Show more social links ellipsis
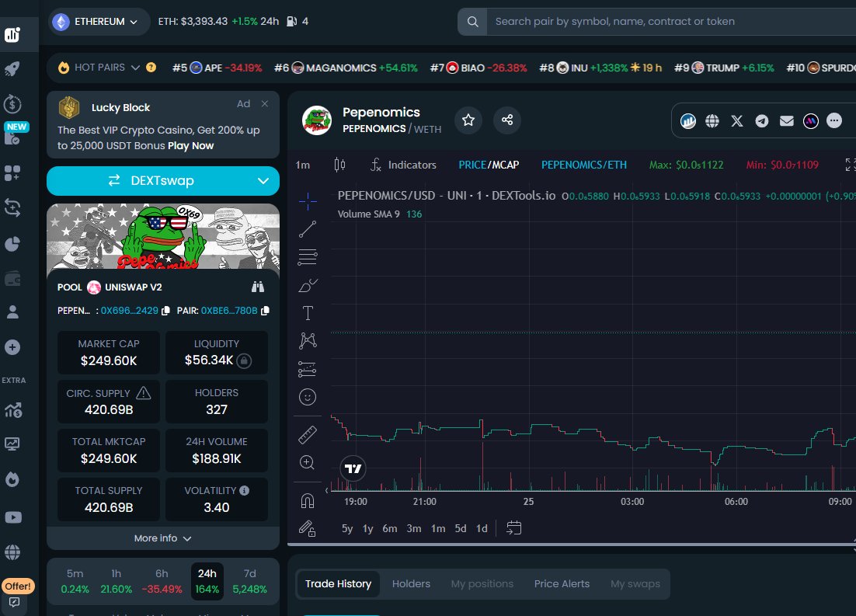The height and width of the screenshot is (616, 856). (x=834, y=120)
